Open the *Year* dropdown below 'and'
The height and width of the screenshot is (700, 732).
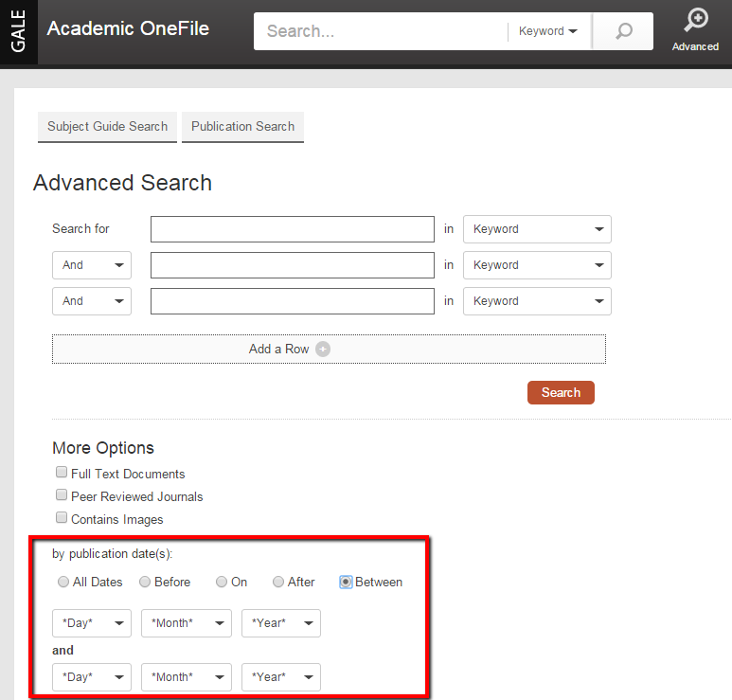coord(281,677)
